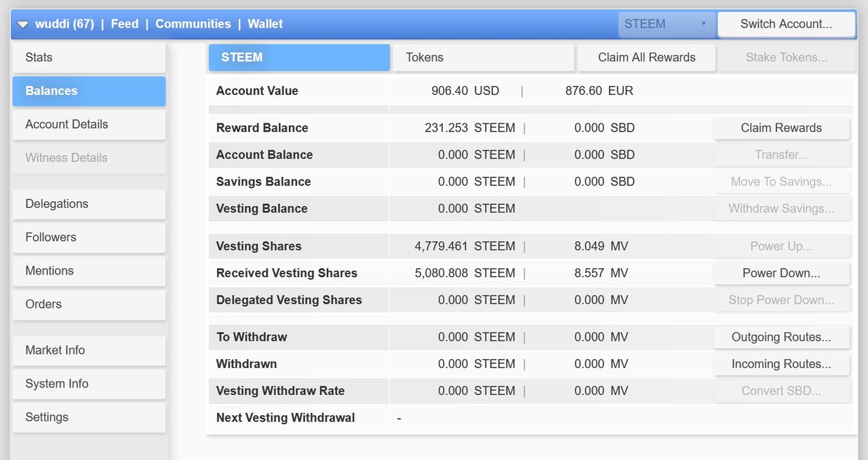Screen dimensions: 868x460
Task: Select the Next Vesting Withdrawal label
Action: click(x=285, y=417)
